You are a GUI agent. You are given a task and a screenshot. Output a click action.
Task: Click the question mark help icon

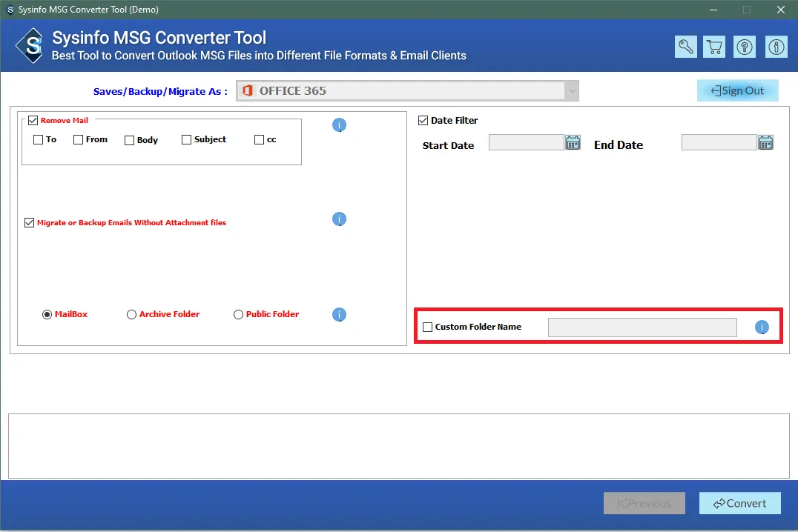click(x=745, y=47)
